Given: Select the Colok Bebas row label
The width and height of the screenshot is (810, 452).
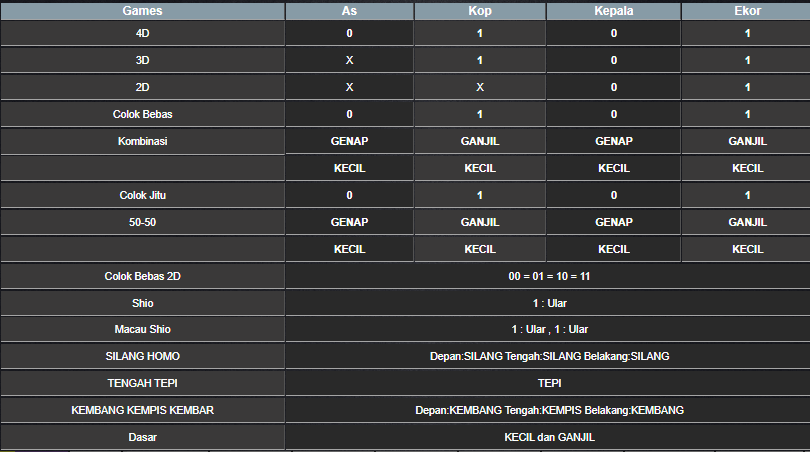Looking at the screenshot, I should [143, 114].
